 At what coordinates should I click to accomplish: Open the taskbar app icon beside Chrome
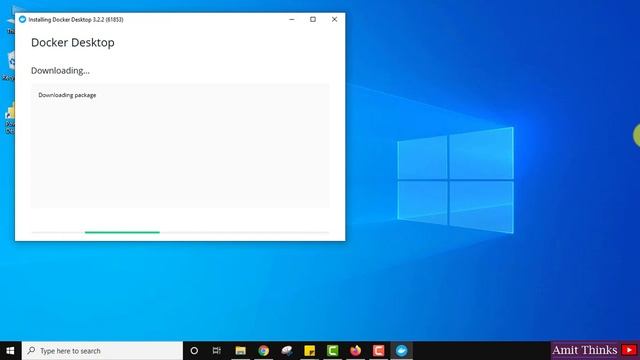click(287, 351)
